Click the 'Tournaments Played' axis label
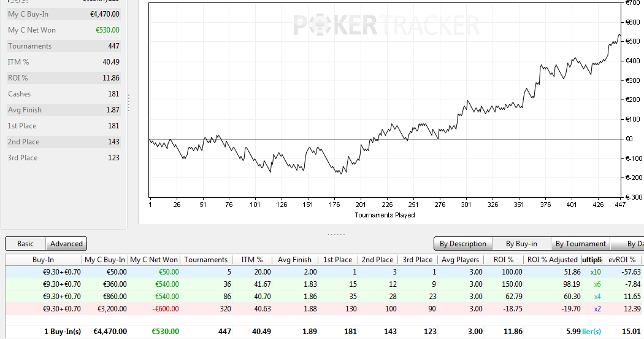The height and width of the screenshot is (339, 644). pyautogui.click(x=385, y=215)
